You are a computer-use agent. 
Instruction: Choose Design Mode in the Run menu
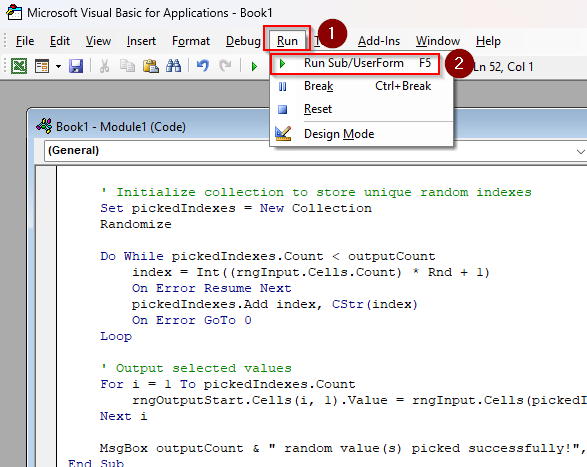coord(361,134)
